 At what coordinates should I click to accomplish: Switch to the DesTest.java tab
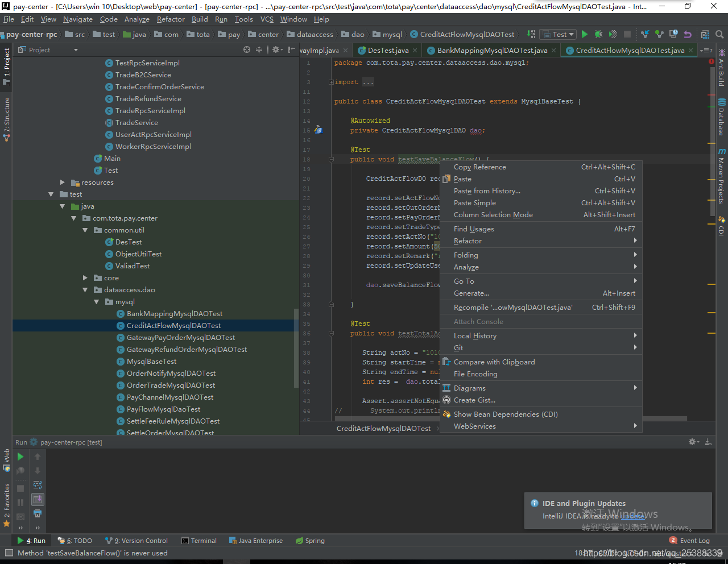point(388,50)
